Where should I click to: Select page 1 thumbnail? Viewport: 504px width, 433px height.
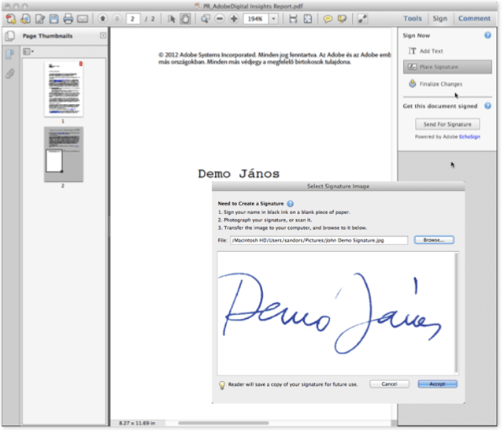64,89
